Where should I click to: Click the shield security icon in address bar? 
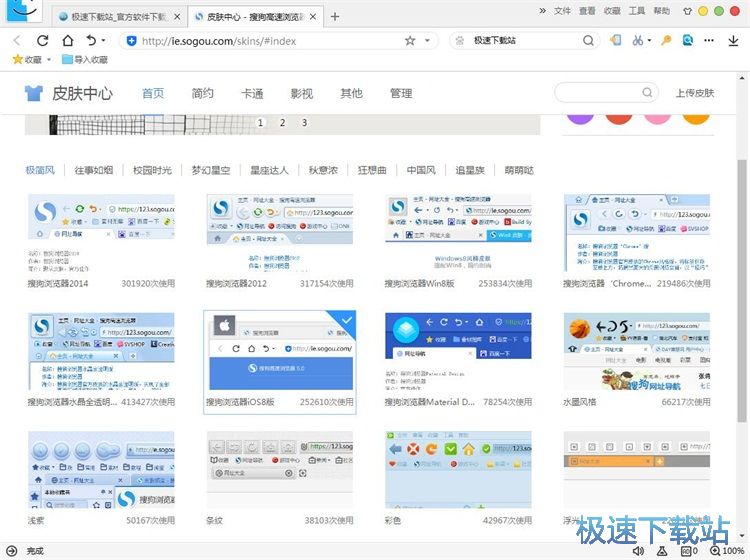click(x=131, y=41)
